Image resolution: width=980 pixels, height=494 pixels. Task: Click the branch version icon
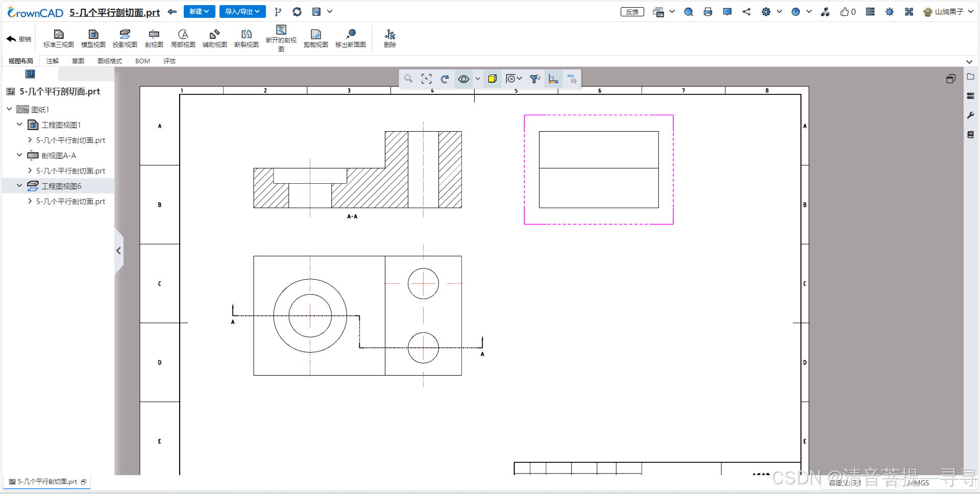point(278,12)
